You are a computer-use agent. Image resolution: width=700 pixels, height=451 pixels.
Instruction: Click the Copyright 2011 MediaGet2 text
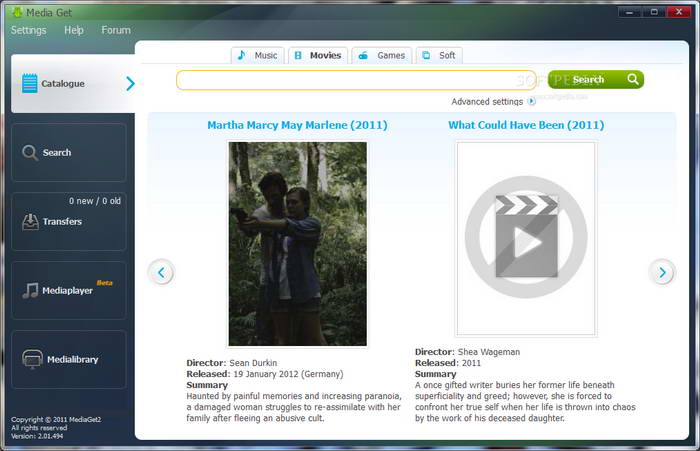coord(56,420)
